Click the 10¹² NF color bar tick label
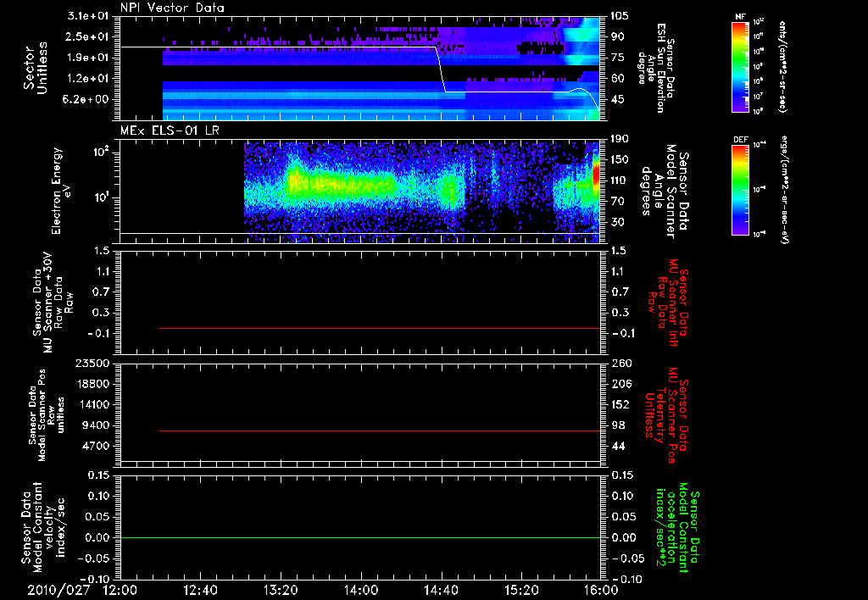 tap(759, 23)
